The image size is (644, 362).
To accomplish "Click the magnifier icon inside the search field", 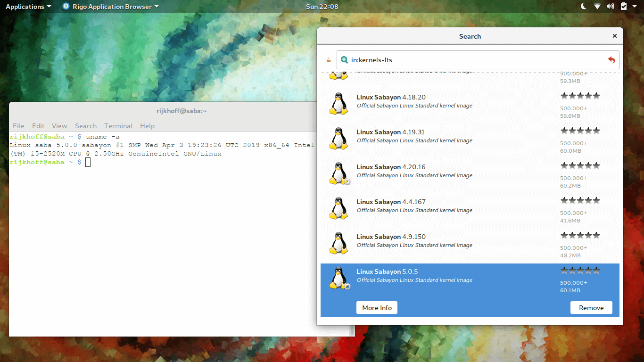I will coord(345,60).
